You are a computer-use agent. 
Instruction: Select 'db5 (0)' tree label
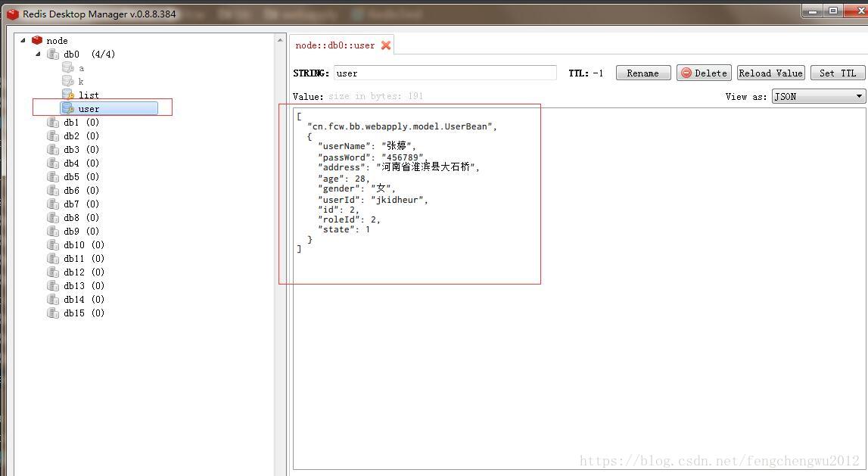pos(82,176)
